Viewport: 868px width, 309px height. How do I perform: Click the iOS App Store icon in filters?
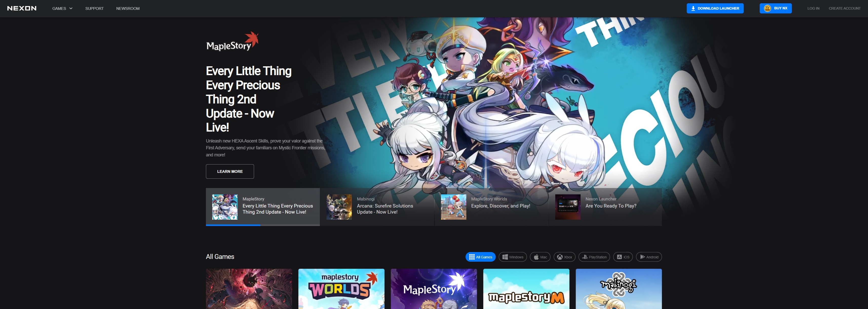[x=619, y=257]
